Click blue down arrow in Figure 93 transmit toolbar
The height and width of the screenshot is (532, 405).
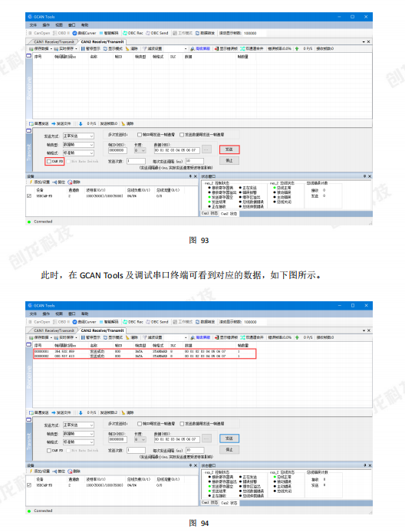[81, 124]
